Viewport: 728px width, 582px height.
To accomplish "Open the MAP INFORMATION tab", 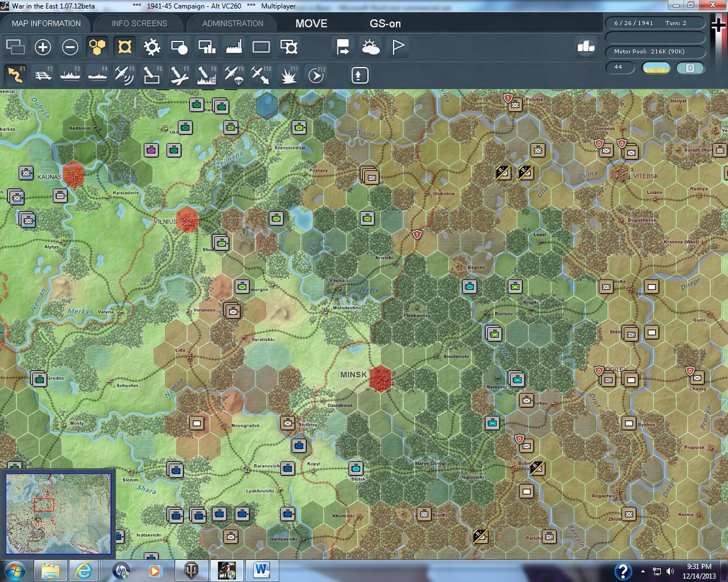I will click(x=46, y=23).
